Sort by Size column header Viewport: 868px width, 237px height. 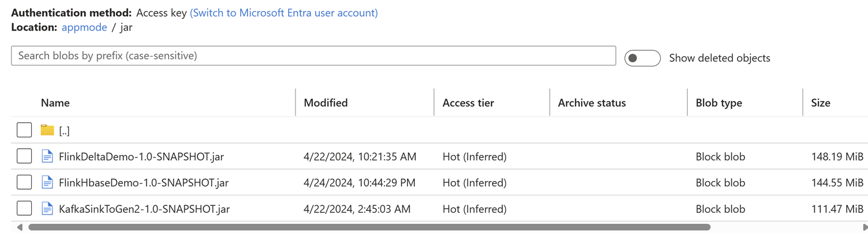tap(820, 103)
